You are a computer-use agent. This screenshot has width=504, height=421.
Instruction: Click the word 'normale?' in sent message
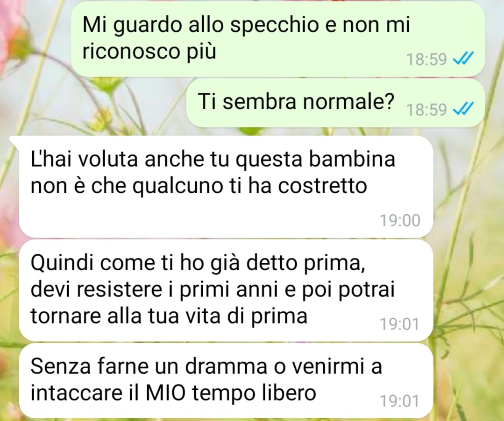click(349, 101)
